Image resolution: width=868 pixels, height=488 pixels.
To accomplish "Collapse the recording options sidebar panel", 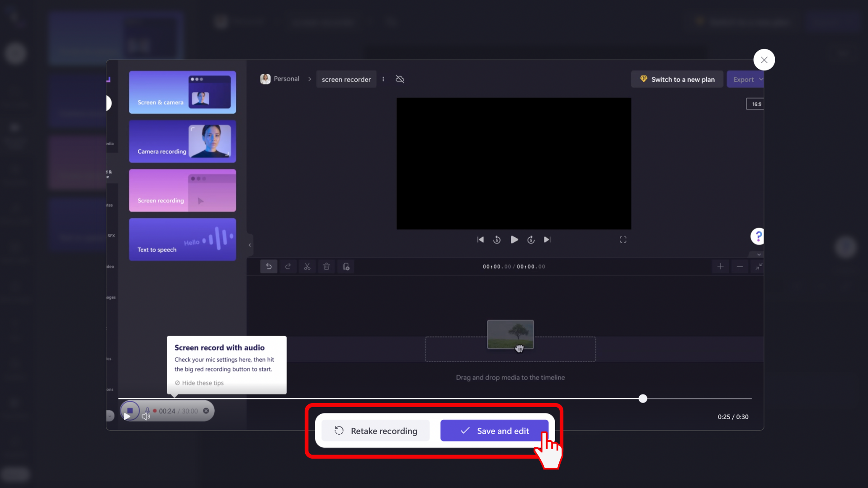I will (x=250, y=245).
